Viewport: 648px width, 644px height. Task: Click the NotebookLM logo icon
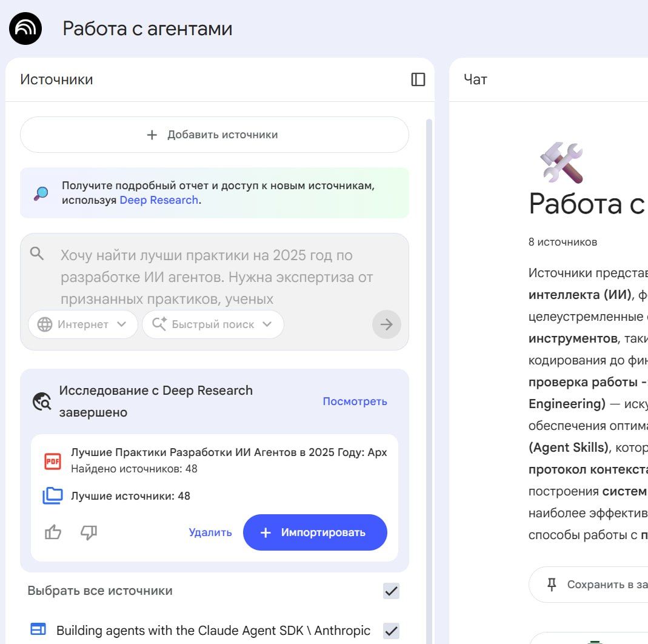coord(25,29)
